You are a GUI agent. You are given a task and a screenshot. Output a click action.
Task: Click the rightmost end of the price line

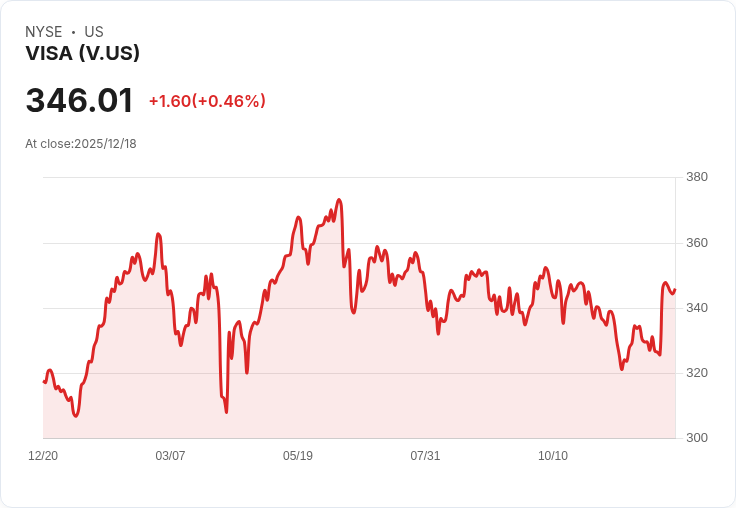(x=675, y=290)
